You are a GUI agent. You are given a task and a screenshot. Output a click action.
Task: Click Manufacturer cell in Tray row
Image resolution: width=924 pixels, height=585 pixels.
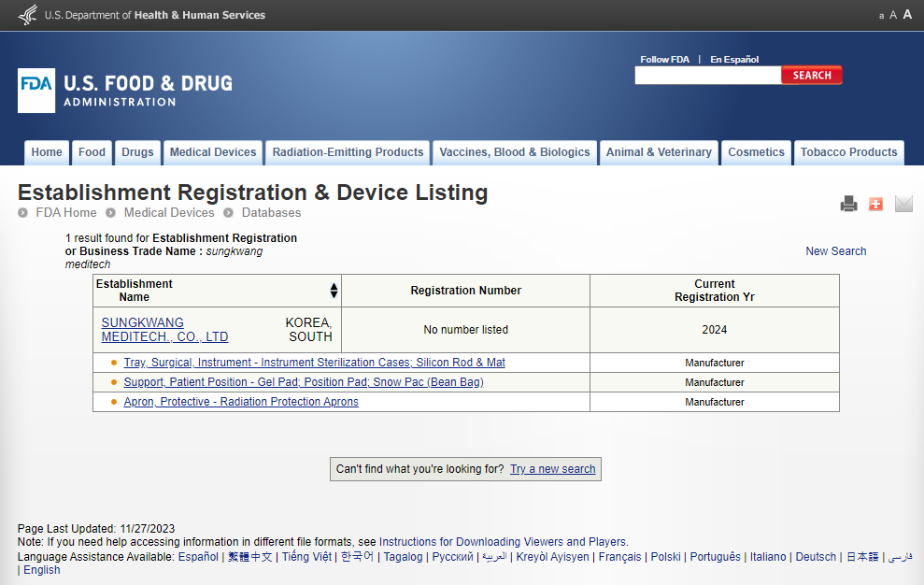tap(714, 363)
